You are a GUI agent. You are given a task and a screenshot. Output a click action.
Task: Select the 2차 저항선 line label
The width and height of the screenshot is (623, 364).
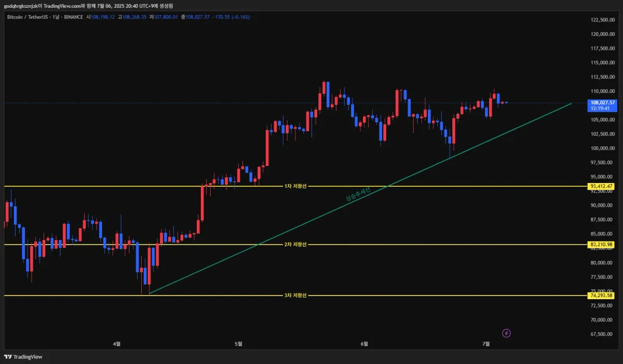click(295, 244)
